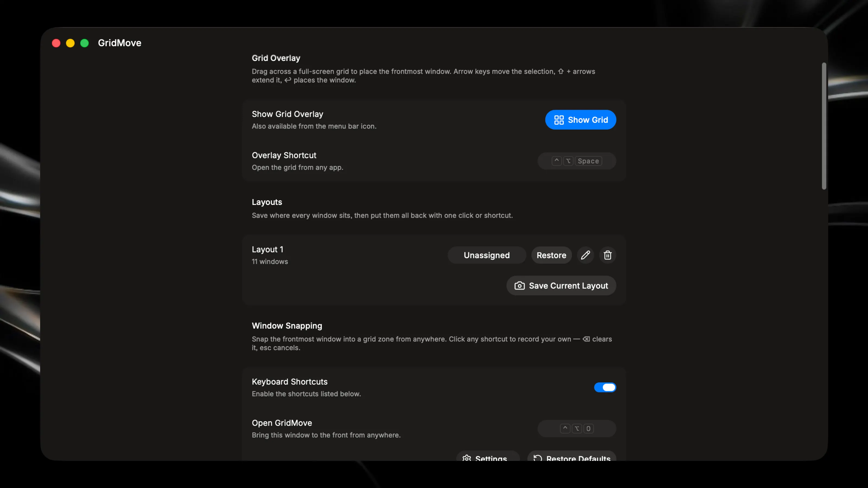Change the Open GridMove shortcut field
Screen dimensions: 868x488
(x=576, y=428)
